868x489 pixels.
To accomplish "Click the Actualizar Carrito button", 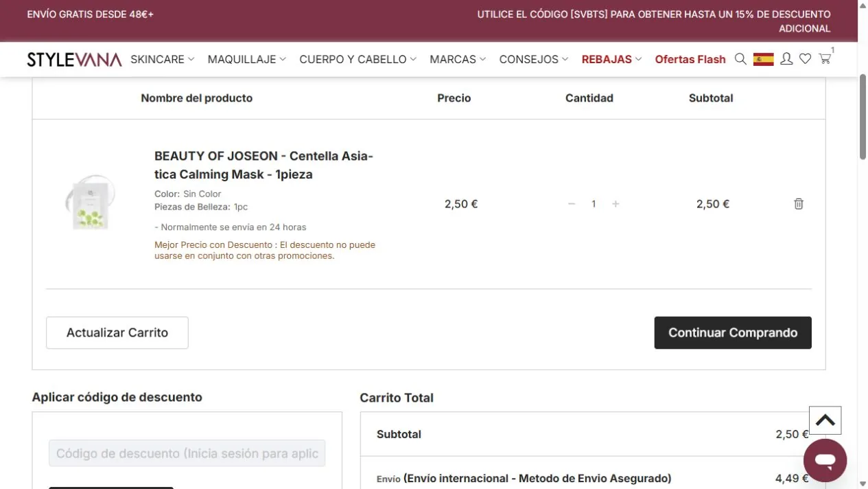I will click(x=117, y=332).
